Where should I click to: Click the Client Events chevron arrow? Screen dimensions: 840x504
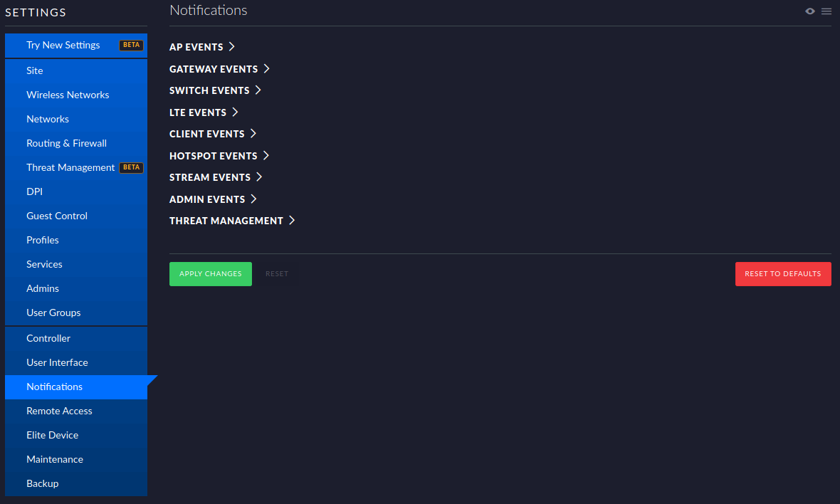pyautogui.click(x=253, y=133)
